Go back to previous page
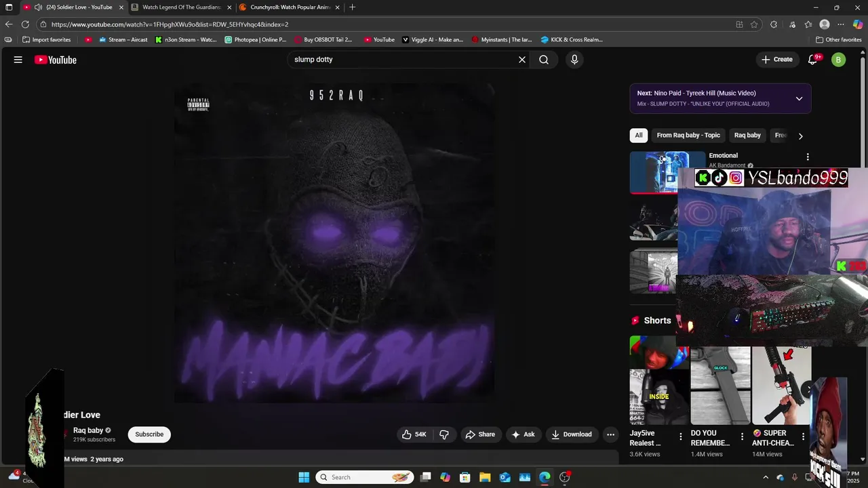Screen dimensions: 868x488 (9, 24)
